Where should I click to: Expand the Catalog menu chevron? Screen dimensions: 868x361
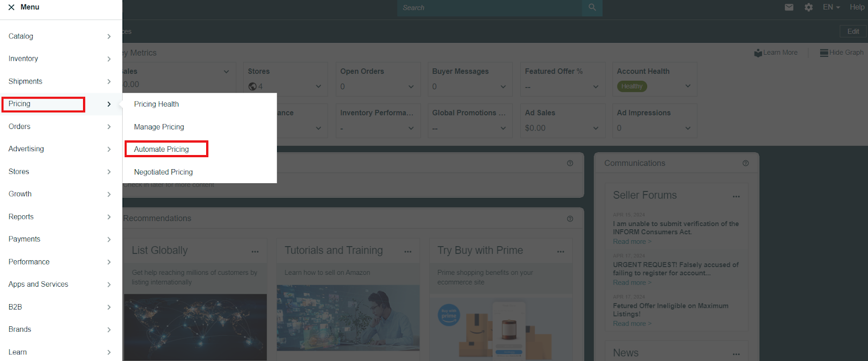tap(109, 36)
